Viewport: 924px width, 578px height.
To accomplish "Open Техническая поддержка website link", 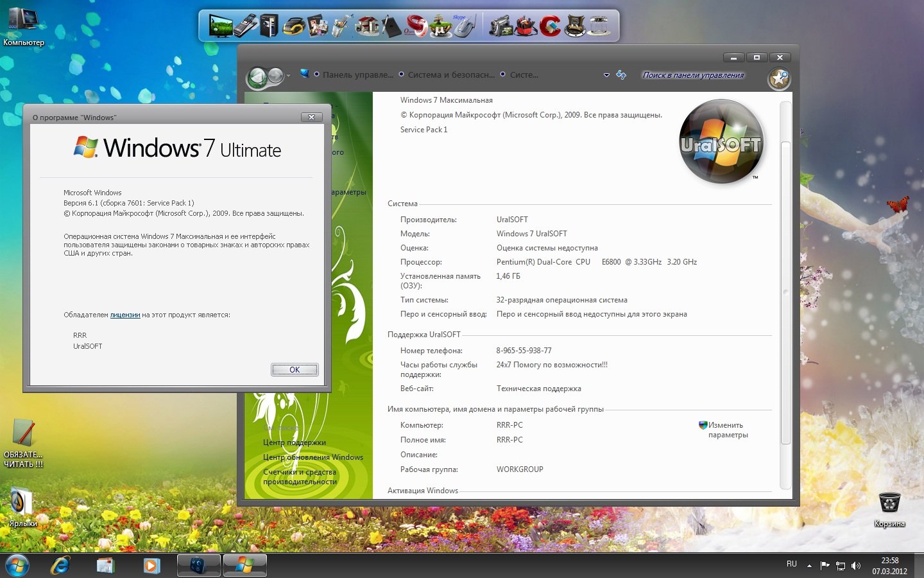I will click(x=539, y=389).
